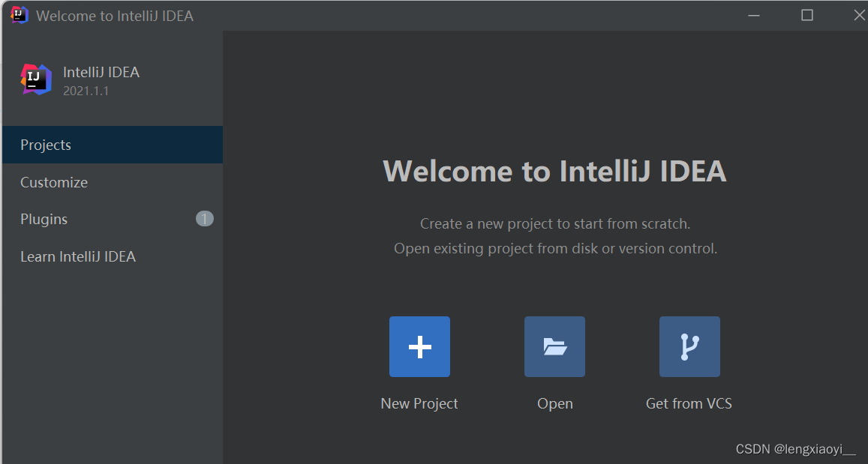The width and height of the screenshot is (868, 464).
Task: Click the Open folder icon
Action: [554, 347]
